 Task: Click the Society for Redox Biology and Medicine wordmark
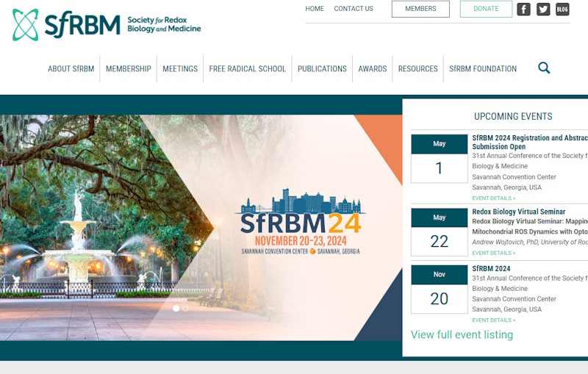pos(164,24)
